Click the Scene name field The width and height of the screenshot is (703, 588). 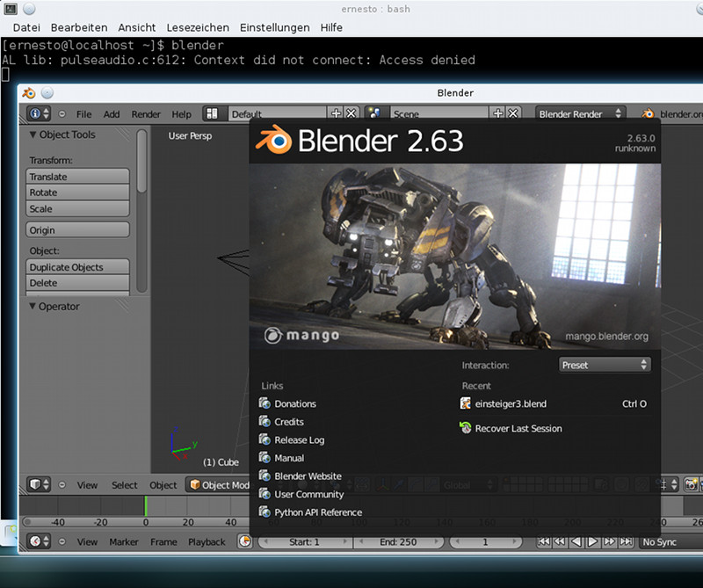439,114
